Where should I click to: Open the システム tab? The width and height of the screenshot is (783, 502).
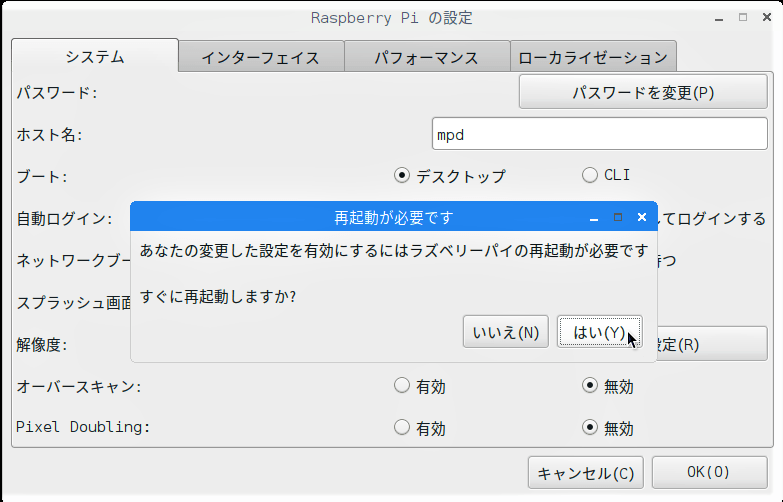click(95, 56)
